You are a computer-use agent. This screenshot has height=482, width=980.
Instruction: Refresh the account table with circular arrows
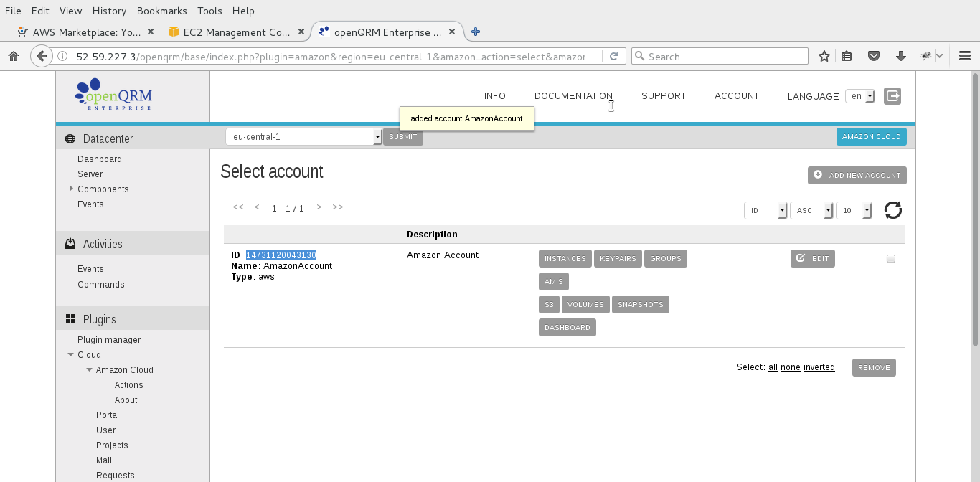(x=893, y=210)
